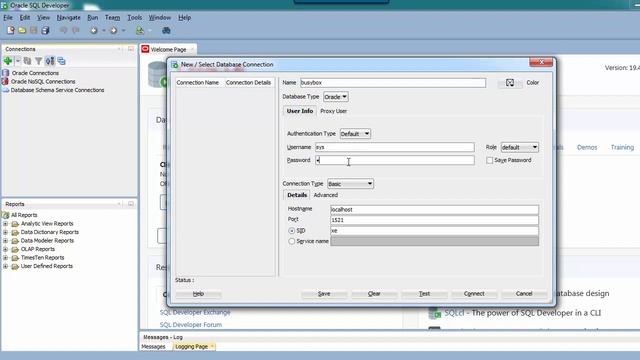Viewport: 640px width, 360px height.
Task: Click the Connect button
Action: [474, 294]
